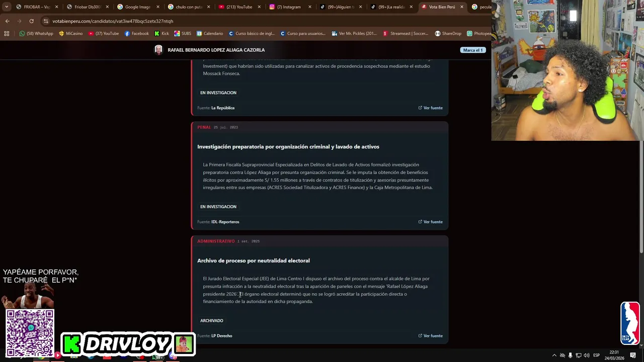The height and width of the screenshot is (362, 644).
Task: Click the candidate name RAFAEL BERNARDO LOPEZ ALIAGA CAZORLA
Action: [x=216, y=50]
